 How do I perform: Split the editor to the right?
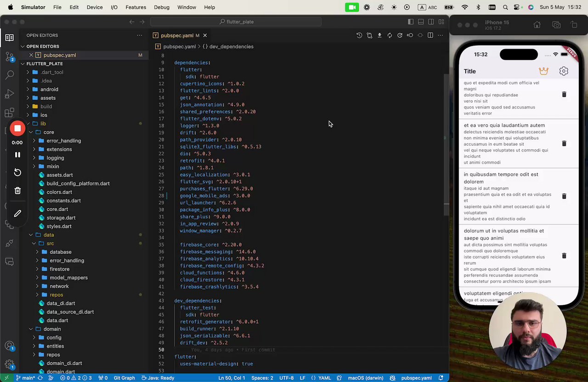[430, 35]
